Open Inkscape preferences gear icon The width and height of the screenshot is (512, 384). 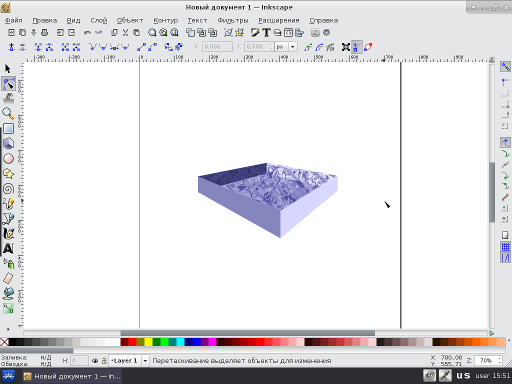coord(327,33)
